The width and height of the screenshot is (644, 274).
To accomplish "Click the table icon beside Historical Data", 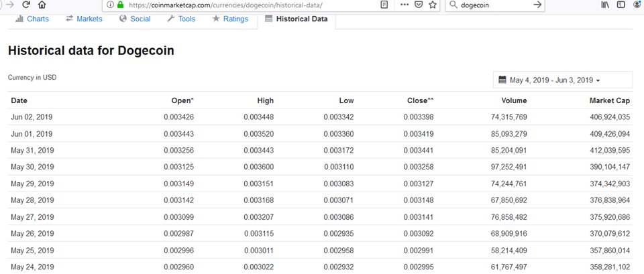I will tap(269, 19).
